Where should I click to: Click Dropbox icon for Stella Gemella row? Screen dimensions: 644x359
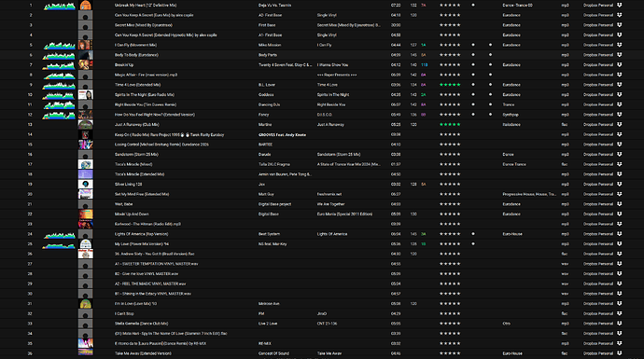tap(620, 324)
